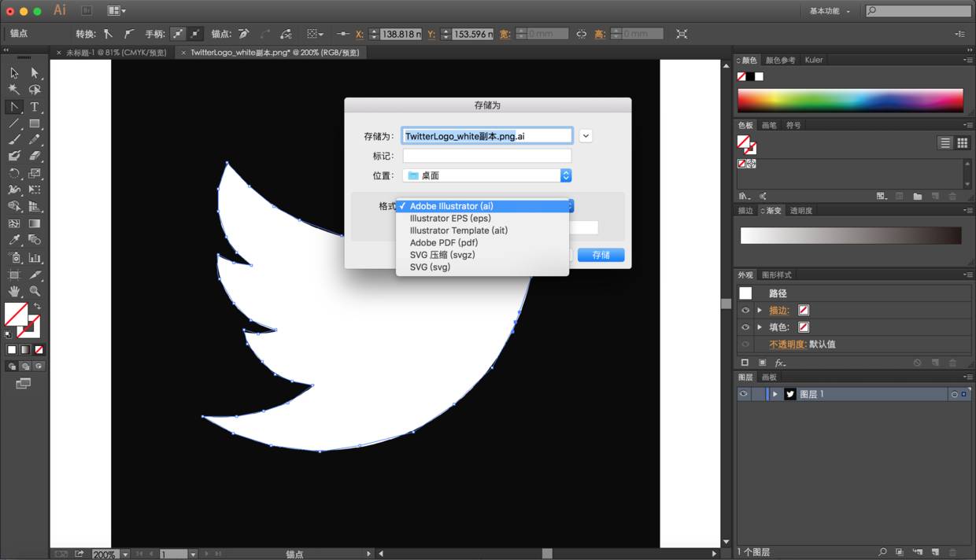976x560 pixels.
Task: Select the Direct Selection tool
Action: (35, 72)
